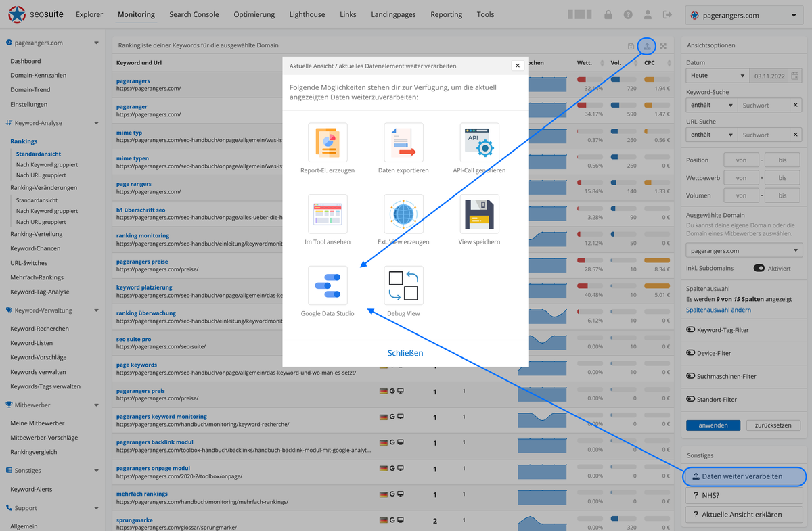Open the Optimierung menu
Viewport: 812px width, 531px height.
click(254, 14)
